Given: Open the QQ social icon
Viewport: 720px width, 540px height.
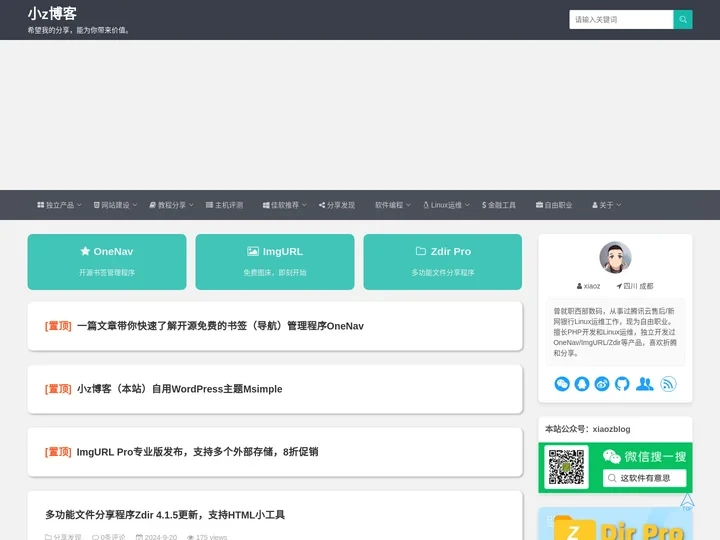Looking at the screenshot, I should coord(582,384).
